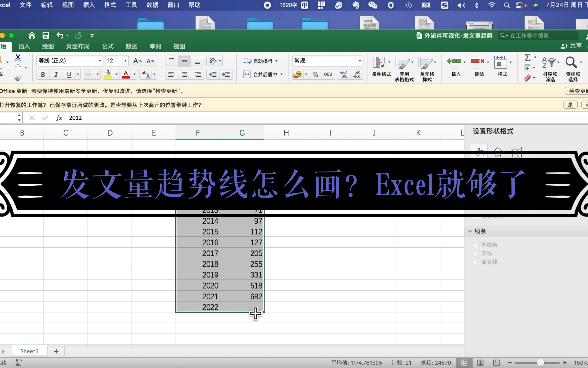The width and height of the screenshot is (588, 368).
Task: Open the 常规 number format dropdown
Action: pos(360,61)
